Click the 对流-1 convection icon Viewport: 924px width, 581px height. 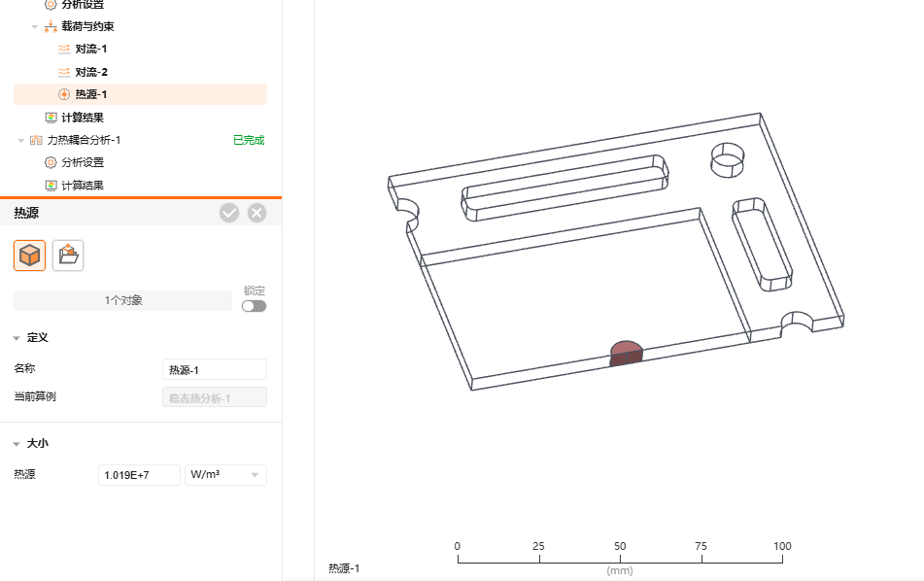click(64, 49)
